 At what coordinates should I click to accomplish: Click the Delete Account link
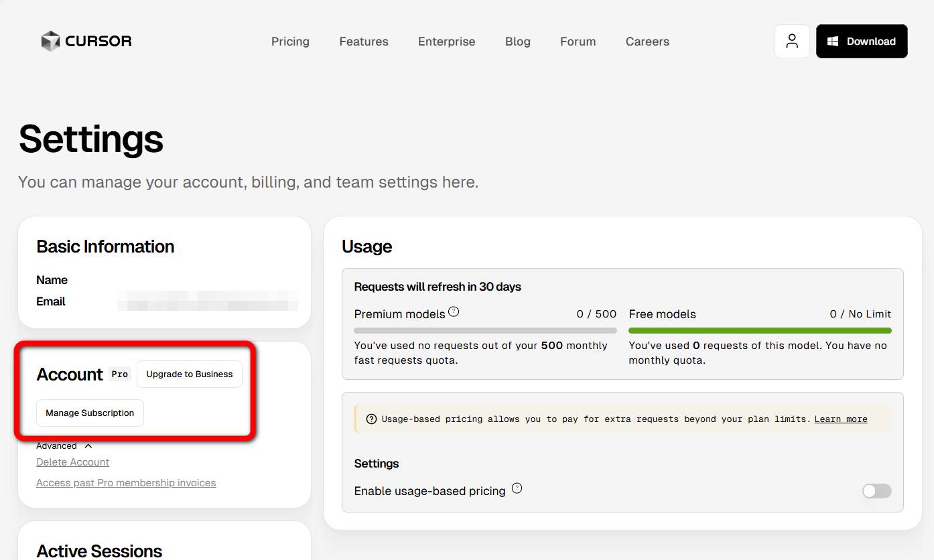73,462
